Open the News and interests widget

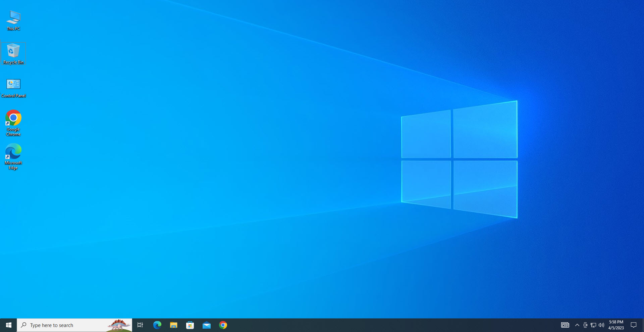click(x=565, y=325)
